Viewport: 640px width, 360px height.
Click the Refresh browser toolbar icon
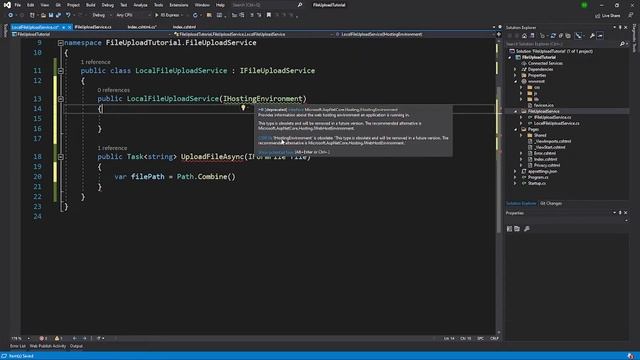point(195,15)
